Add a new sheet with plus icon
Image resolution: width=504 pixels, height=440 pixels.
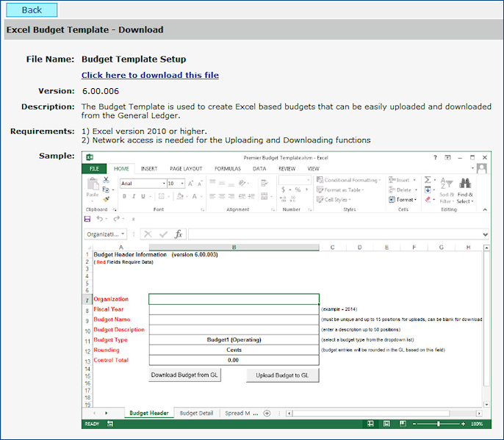pos(267,414)
